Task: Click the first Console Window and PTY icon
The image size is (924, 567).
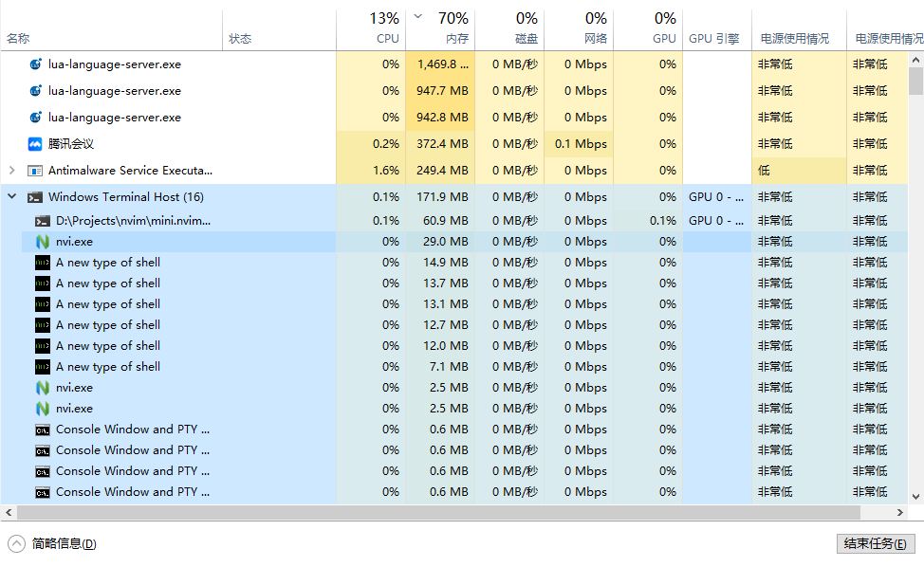Action: click(x=43, y=430)
